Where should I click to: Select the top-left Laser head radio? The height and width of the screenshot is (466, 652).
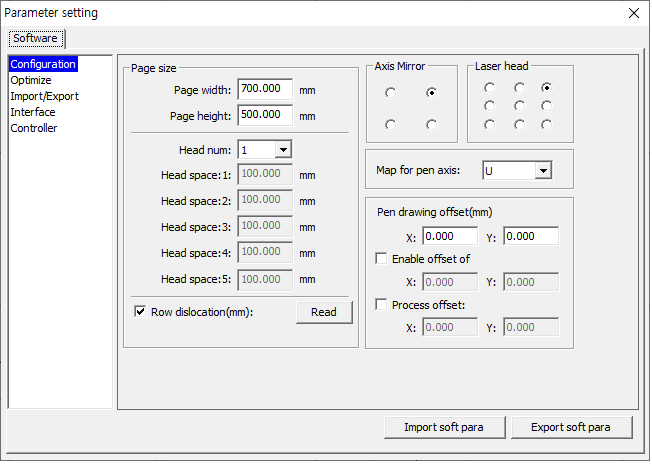(489, 88)
